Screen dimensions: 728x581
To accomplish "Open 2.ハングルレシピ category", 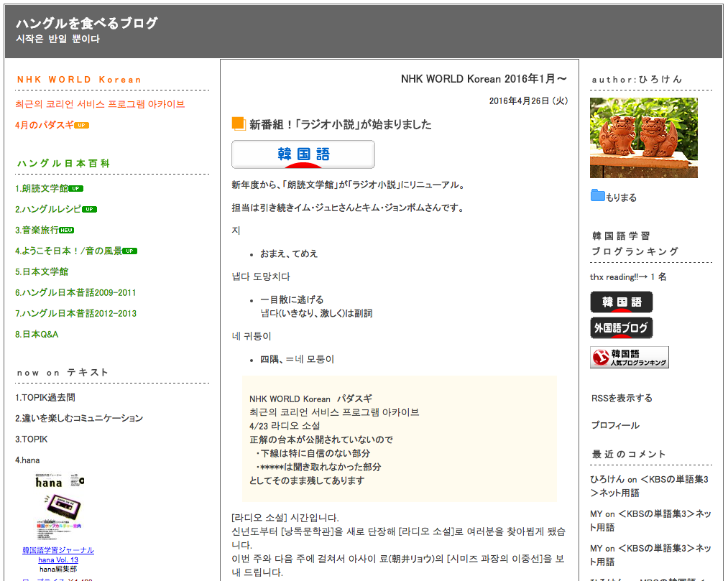I will point(48,209).
